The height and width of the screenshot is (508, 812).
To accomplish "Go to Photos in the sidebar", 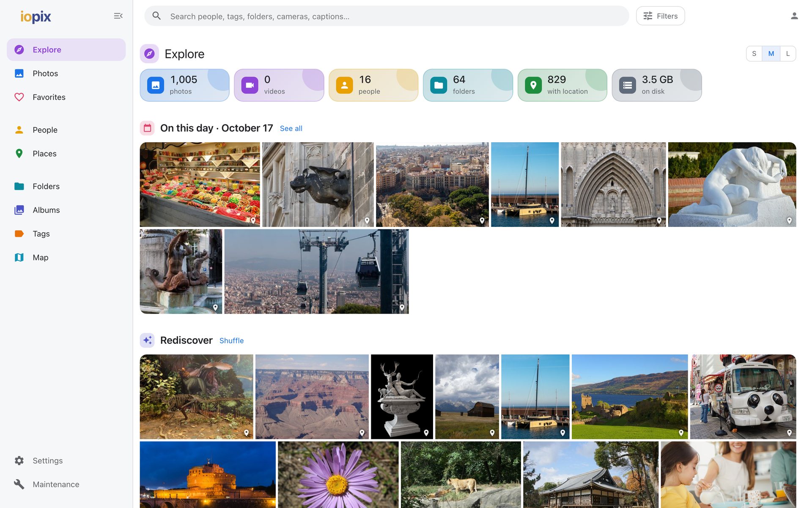I will tap(66, 73).
